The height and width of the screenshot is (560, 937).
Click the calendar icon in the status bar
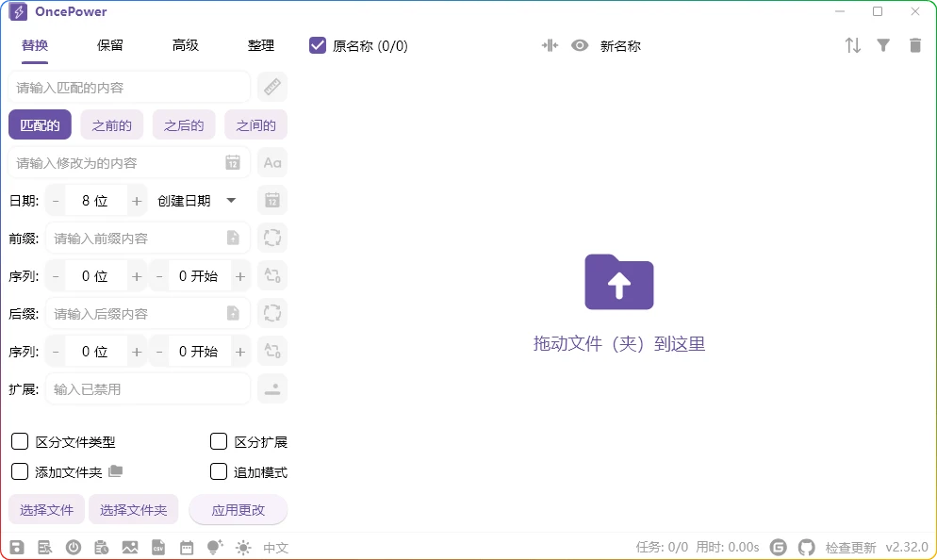coord(186,547)
